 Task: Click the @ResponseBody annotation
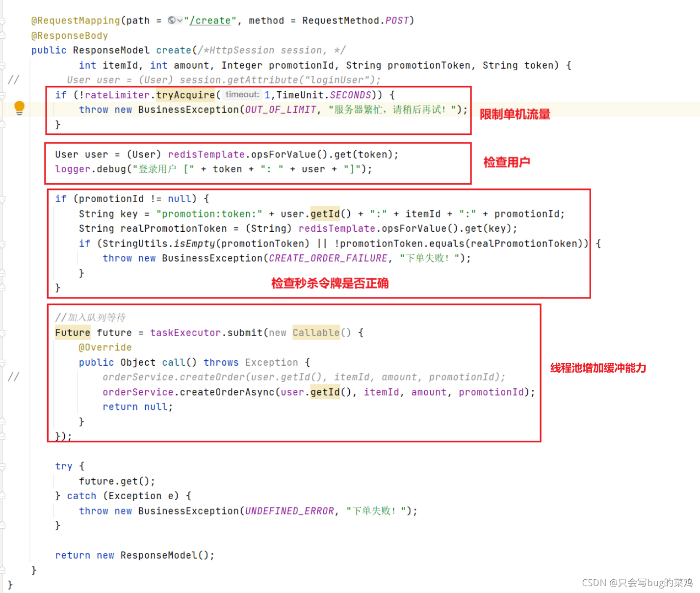point(70,36)
